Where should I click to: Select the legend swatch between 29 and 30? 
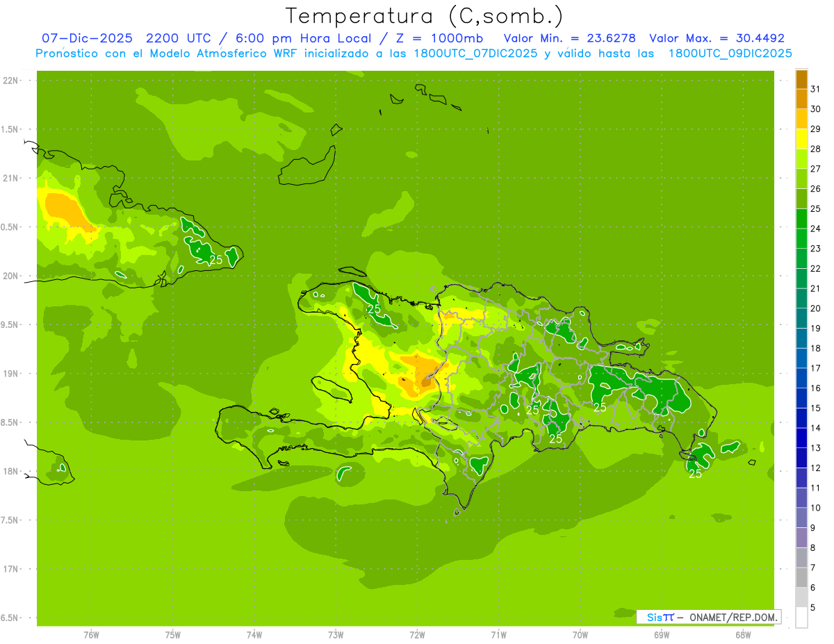[801, 119]
